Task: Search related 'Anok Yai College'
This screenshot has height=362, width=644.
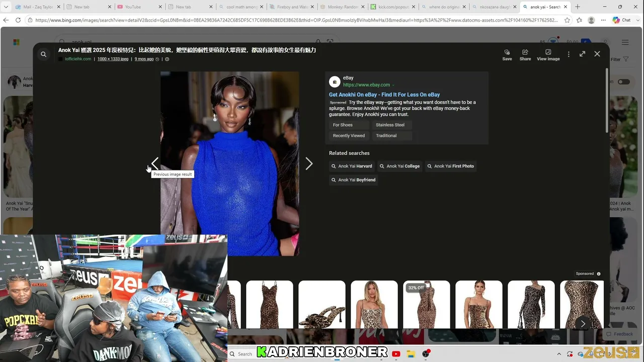Action: tap(399, 166)
